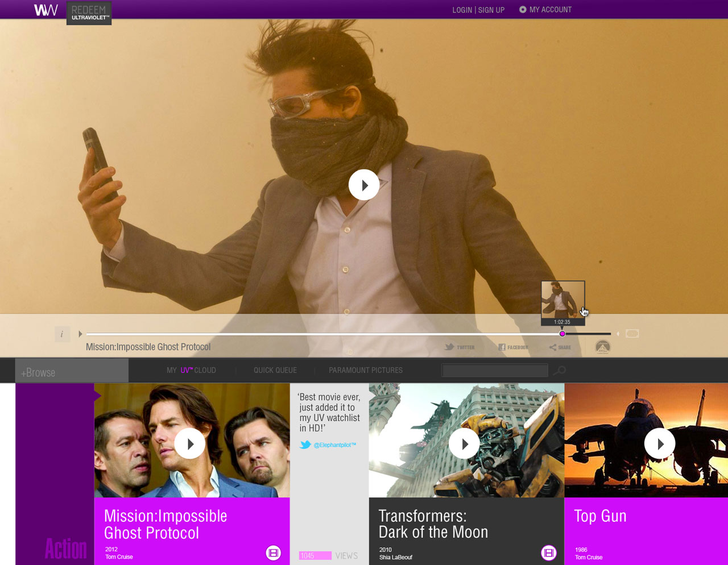Image resolution: width=728 pixels, height=565 pixels.
Task: Click the year 2010 on Transformers card
Action: click(x=386, y=550)
